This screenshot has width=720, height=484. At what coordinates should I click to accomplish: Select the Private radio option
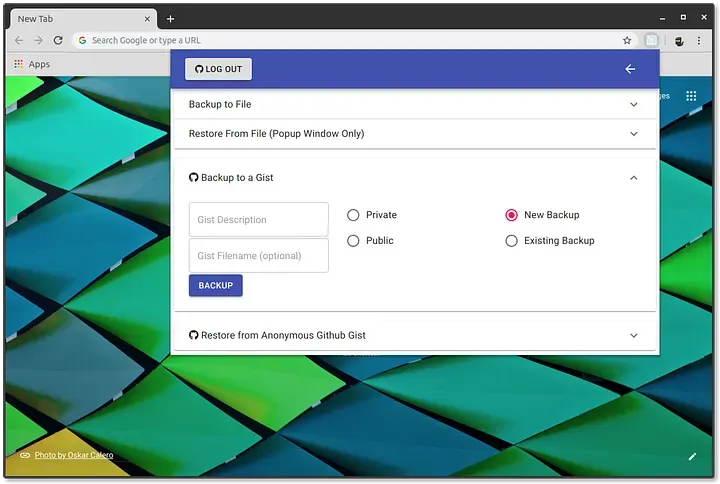353,215
